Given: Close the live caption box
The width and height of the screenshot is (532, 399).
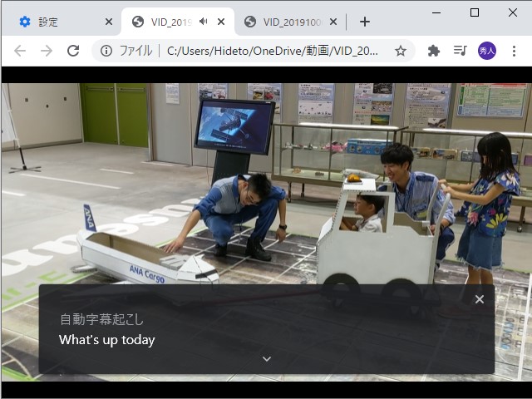Looking at the screenshot, I should 480,299.
